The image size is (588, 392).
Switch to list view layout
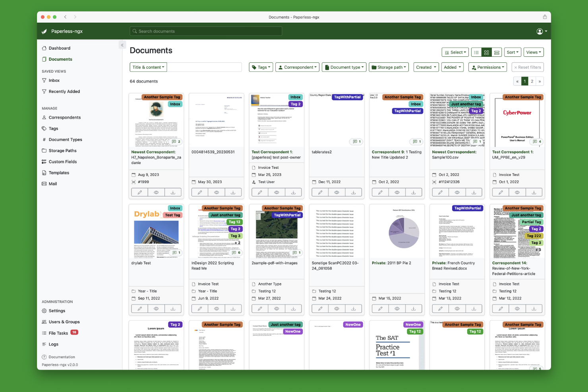tap(476, 52)
